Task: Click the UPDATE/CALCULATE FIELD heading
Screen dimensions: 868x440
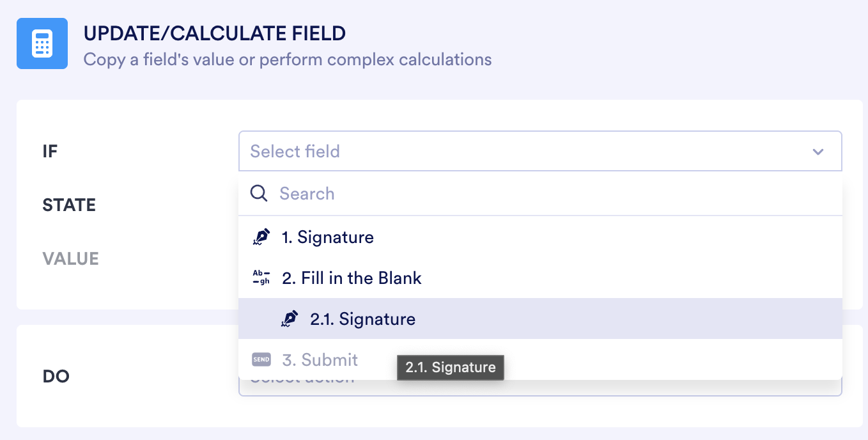Action: [x=214, y=33]
